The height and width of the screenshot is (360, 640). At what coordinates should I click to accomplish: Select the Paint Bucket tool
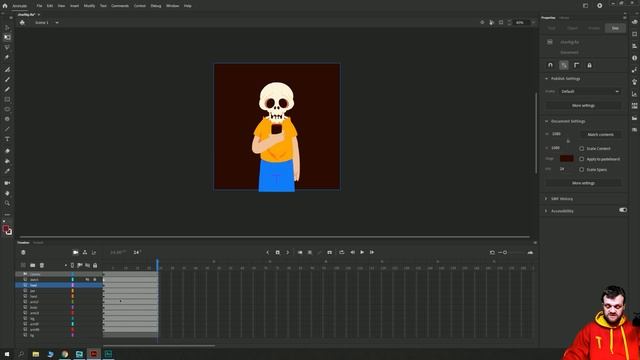pos(7,161)
